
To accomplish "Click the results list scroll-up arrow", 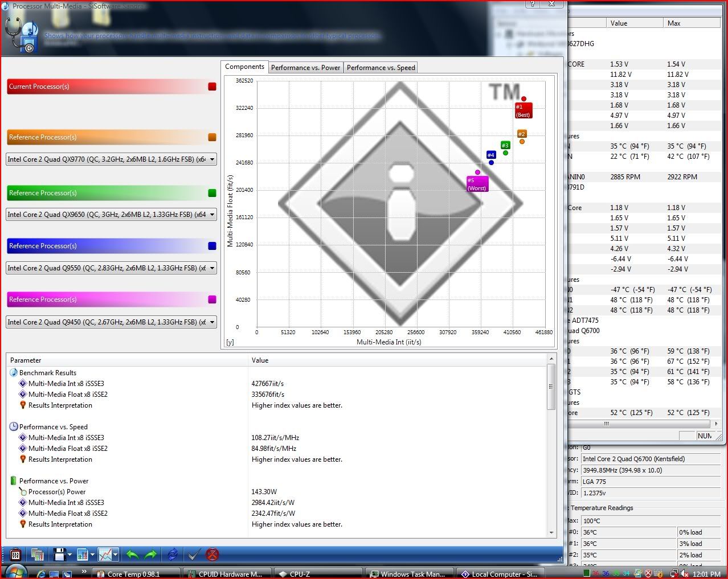I will coord(551,359).
